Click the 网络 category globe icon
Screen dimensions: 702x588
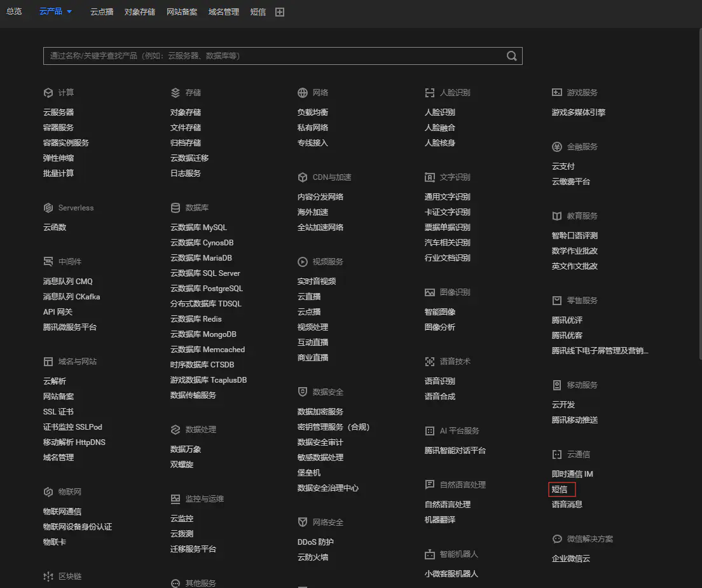303,93
